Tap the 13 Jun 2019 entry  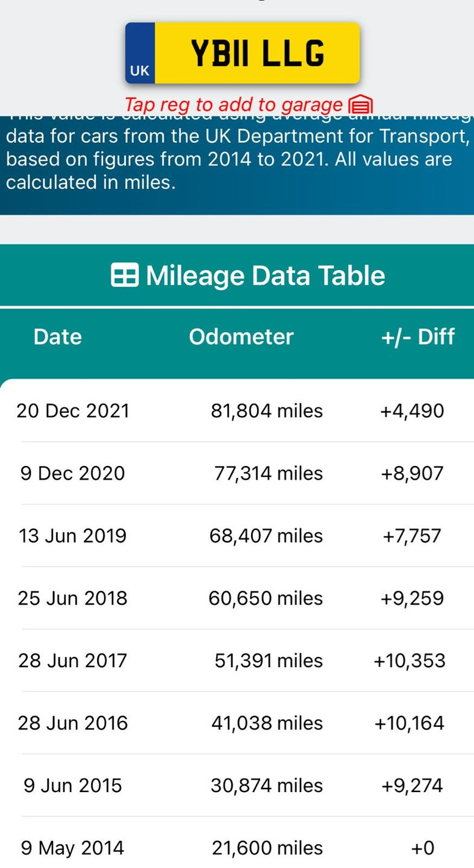coord(72,536)
